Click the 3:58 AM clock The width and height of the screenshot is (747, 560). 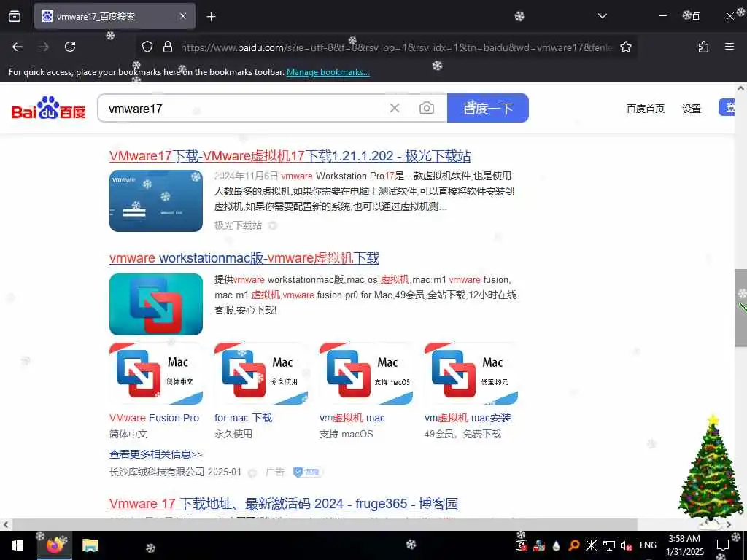pos(684,545)
